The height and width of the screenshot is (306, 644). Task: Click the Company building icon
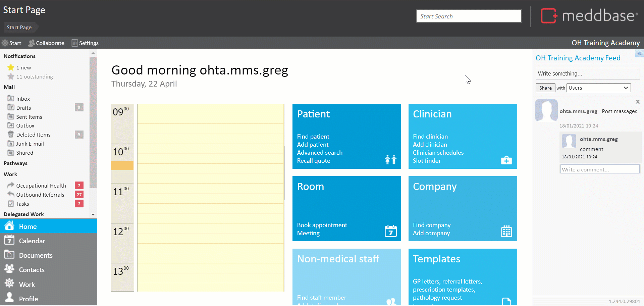click(506, 231)
